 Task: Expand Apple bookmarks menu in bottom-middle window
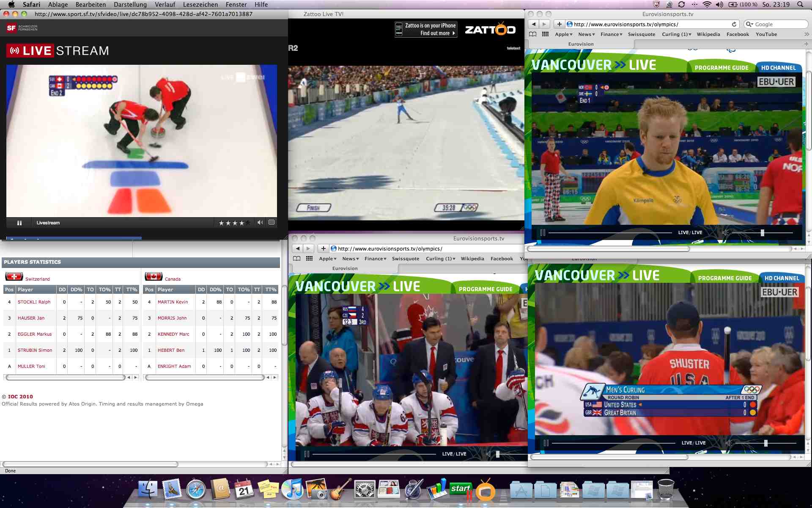click(x=327, y=259)
